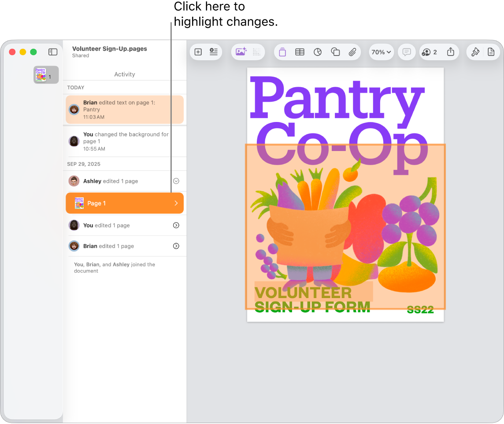Viewport: 504px width, 424px height.
Task: Insert a chart using the pie chart icon
Action: [x=318, y=52]
